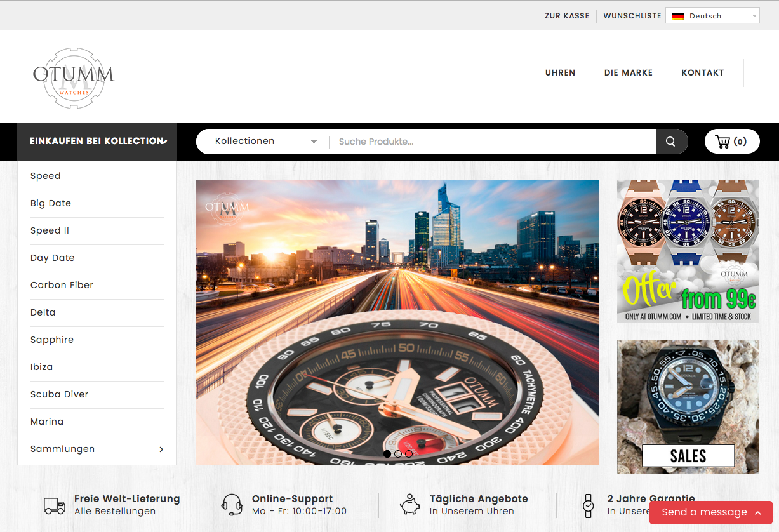Image resolution: width=779 pixels, height=532 pixels.
Task: Select the Big Date collection
Action: [51, 203]
